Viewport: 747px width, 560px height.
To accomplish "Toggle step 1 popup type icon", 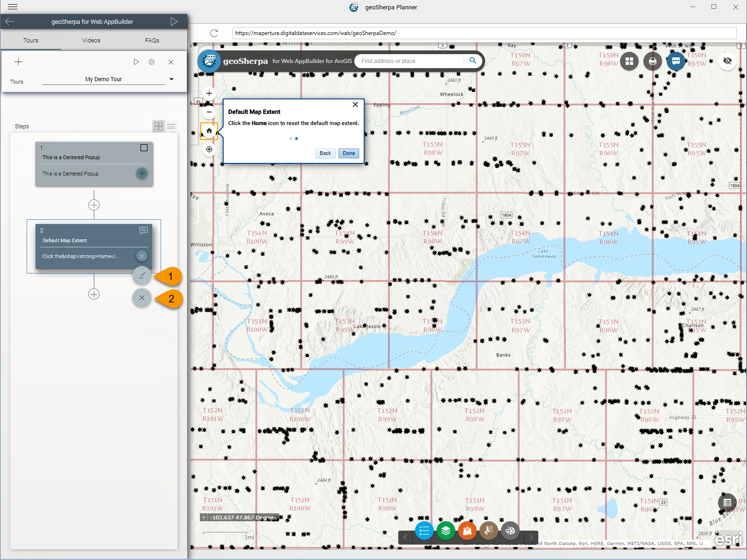I will click(144, 148).
